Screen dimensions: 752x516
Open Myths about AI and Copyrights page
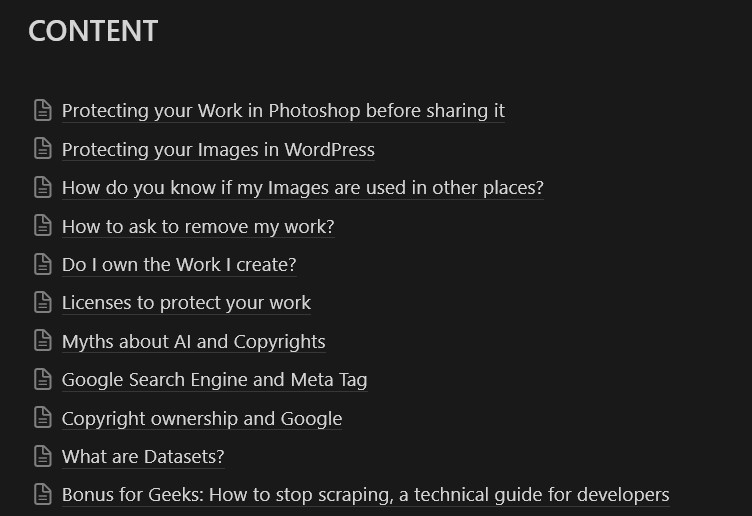[193, 341]
